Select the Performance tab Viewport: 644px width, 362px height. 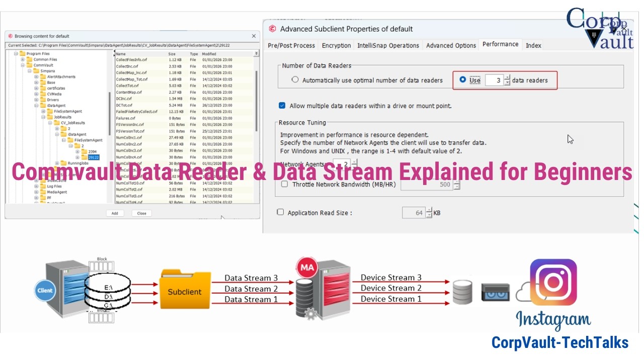click(500, 44)
